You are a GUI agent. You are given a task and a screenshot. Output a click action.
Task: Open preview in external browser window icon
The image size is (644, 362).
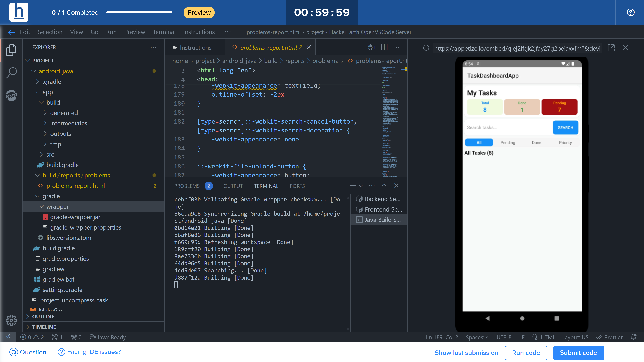(x=611, y=48)
